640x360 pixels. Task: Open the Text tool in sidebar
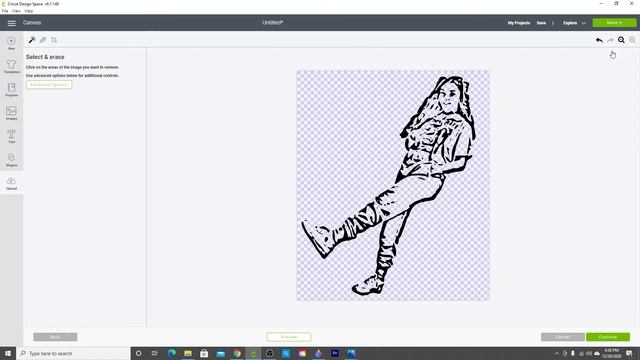(x=11, y=136)
